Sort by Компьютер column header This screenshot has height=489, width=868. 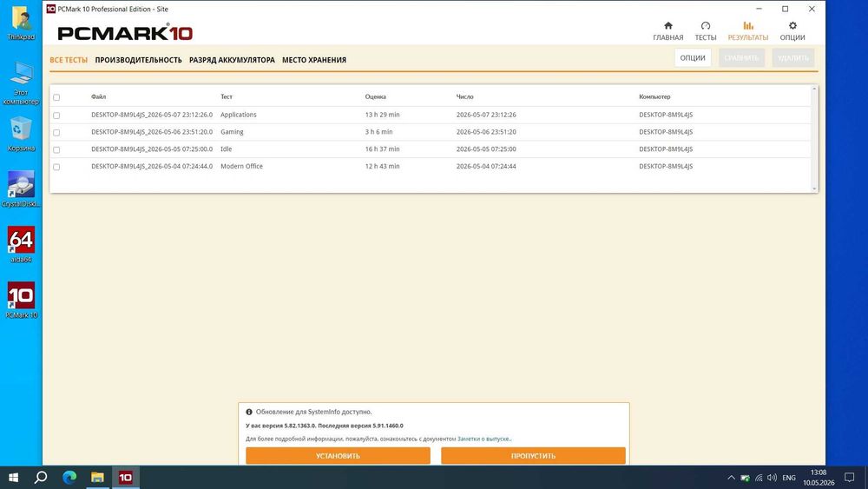[654, 96]
